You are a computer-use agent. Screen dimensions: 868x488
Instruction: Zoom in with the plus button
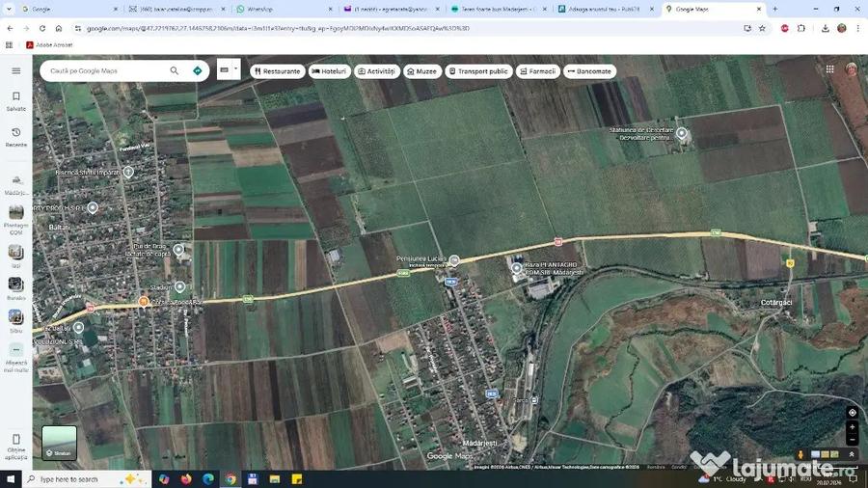(x=853, y=427)
